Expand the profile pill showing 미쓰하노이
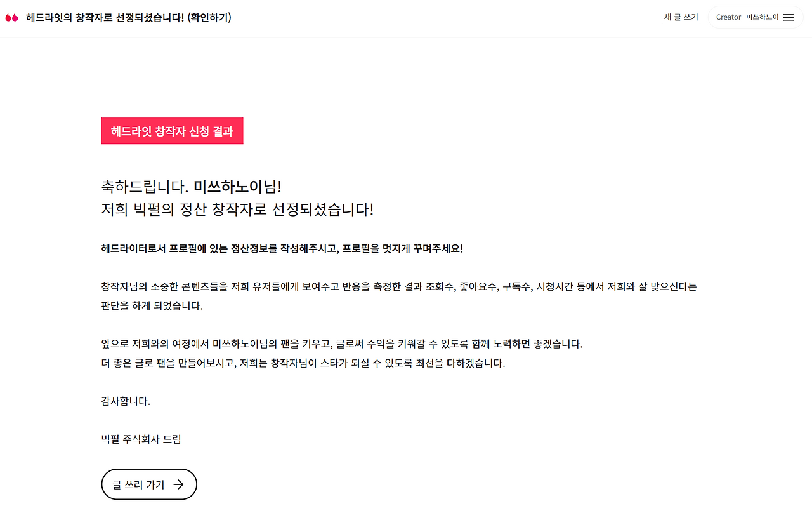 [756, 17]
